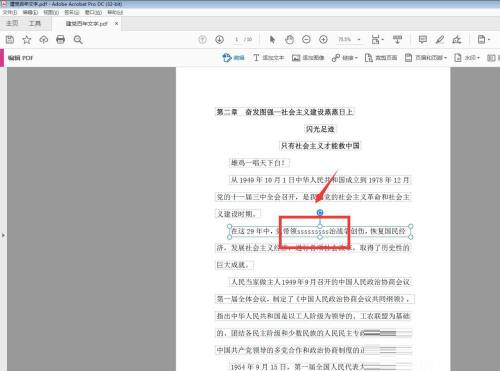Zoom in with plus icon
Screen dimensions: 500x371
pos(323,40)
